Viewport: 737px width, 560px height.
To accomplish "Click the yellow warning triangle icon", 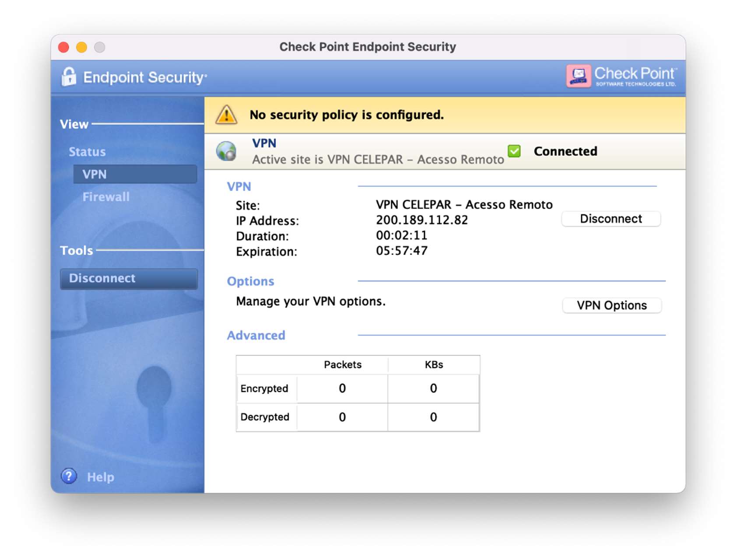I will coord(226,115).
